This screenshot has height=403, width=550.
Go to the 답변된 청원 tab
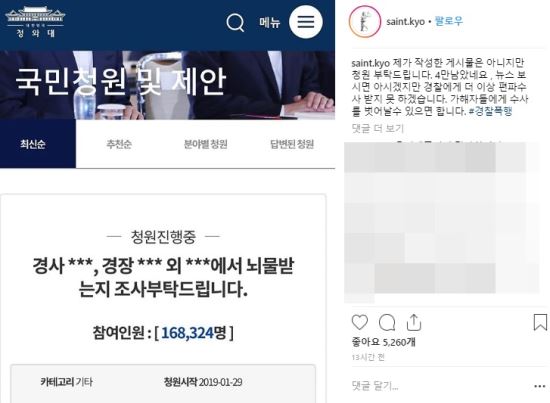(292, 144)
